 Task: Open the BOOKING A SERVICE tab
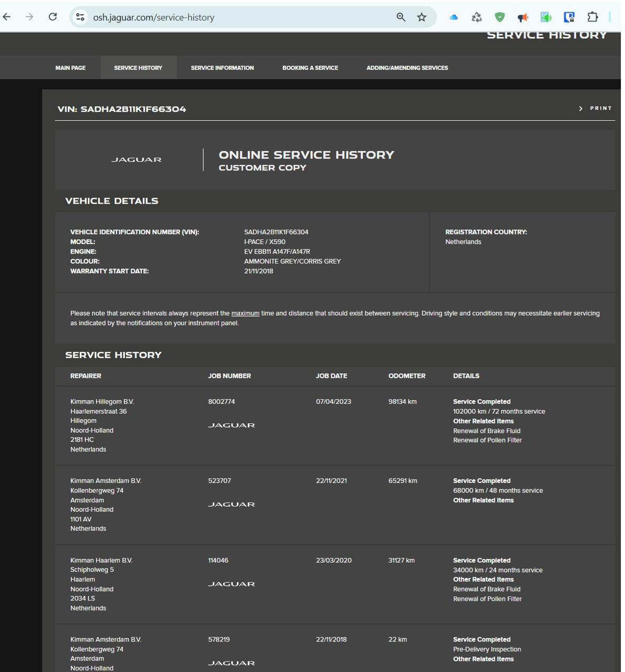pyautogui.click(x=310, y=68)
